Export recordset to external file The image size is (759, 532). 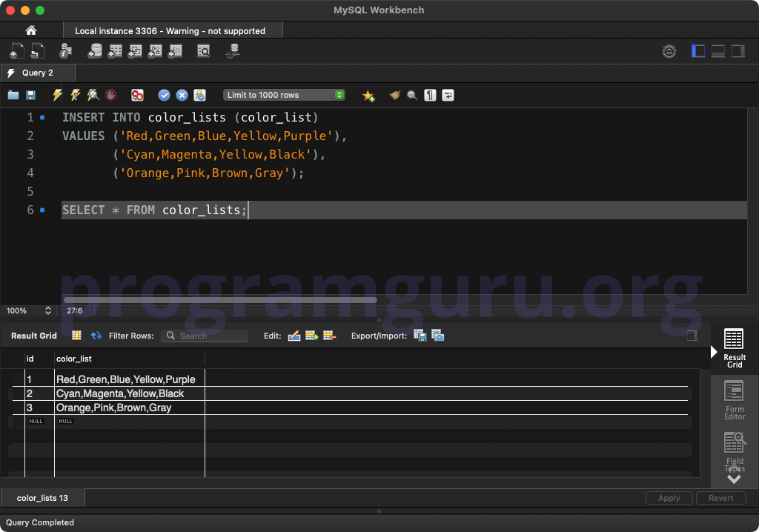[420, 336]
